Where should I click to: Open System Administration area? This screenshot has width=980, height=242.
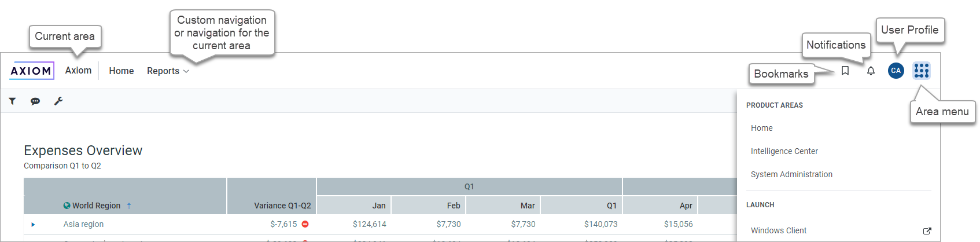(791, 174)
